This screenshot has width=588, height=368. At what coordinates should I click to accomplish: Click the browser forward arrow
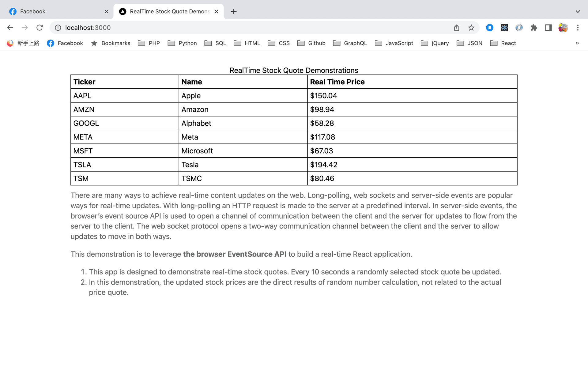click(x=25, y=28)
